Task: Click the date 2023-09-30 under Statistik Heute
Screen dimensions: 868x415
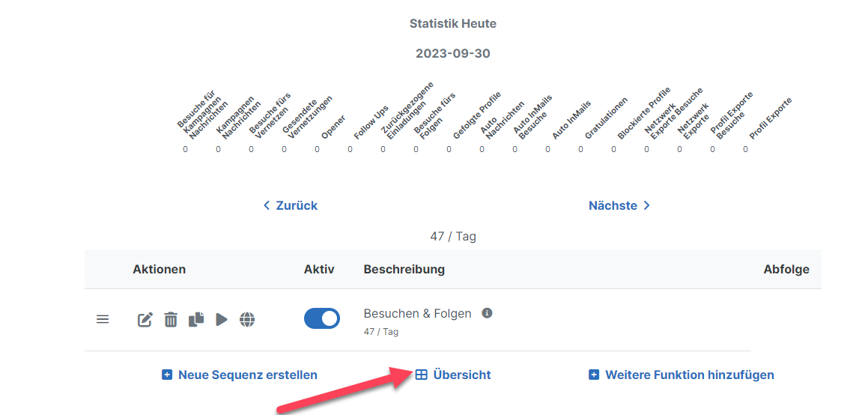Action: coord(452,54)
